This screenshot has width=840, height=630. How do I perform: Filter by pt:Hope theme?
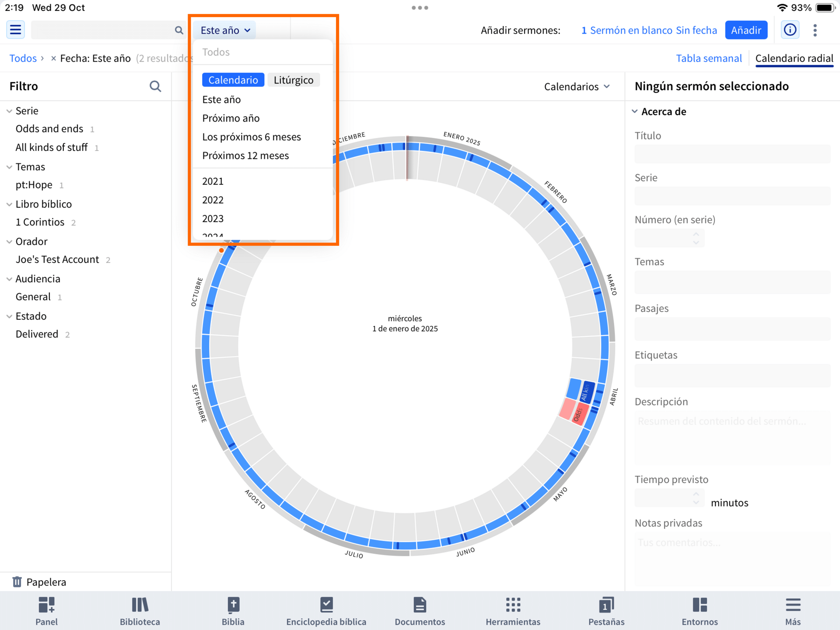(x=34, y=185)
